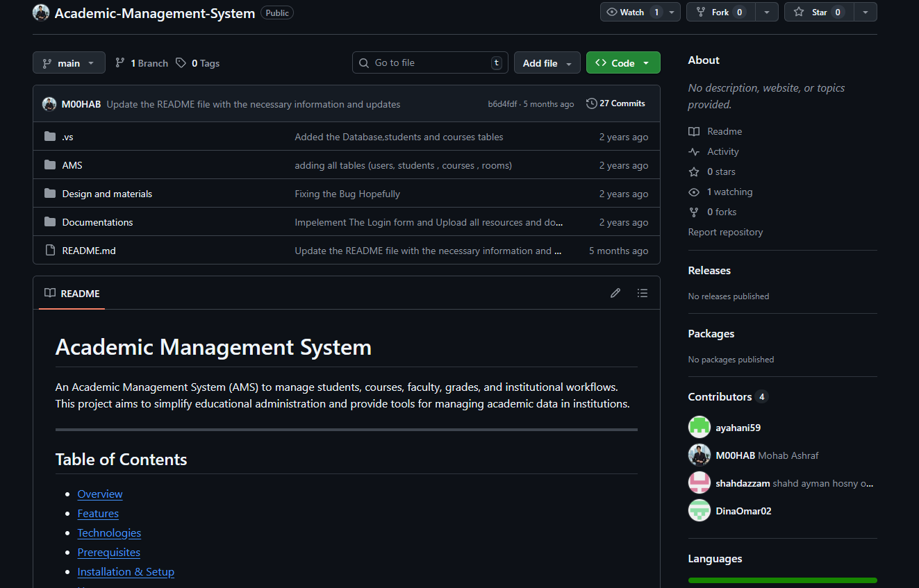Open commit history via the clock icon
Viewport: 919px width, 588px height.
pyautogui.click(x=591, y=103)
